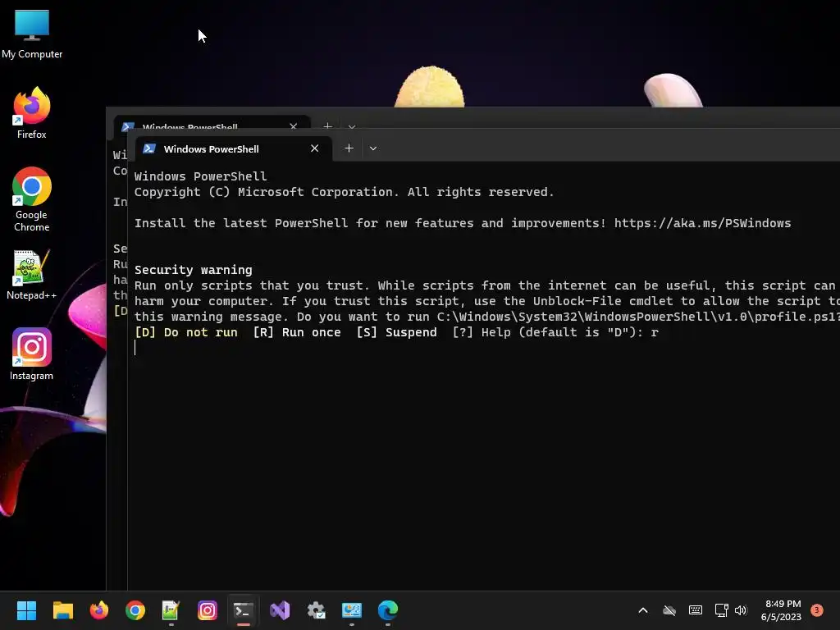The width and height of the screenshot is (840, 630).
Task: Close the front Windows PowerShell tab
Action: [x=314, y=148]
